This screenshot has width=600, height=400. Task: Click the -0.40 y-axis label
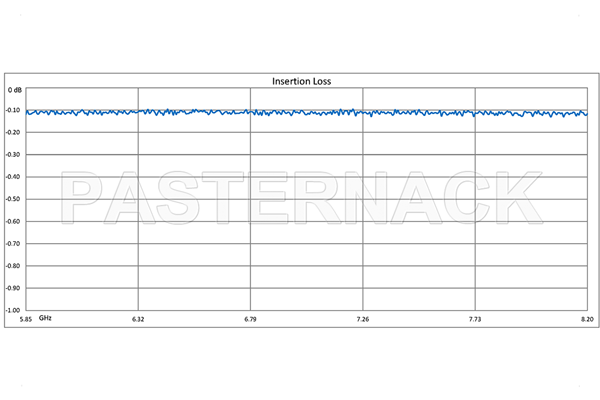[13, 178]
